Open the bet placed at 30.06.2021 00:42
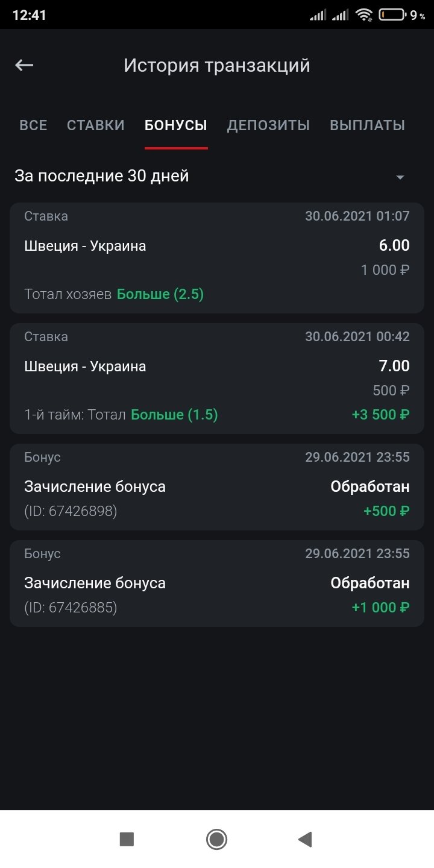Screen dimensions: 434x868 point(217,378)
